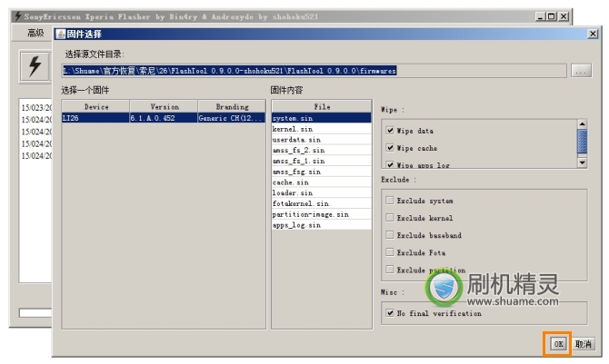Click the scroll up arrow in Wipe list

(583, 125)
